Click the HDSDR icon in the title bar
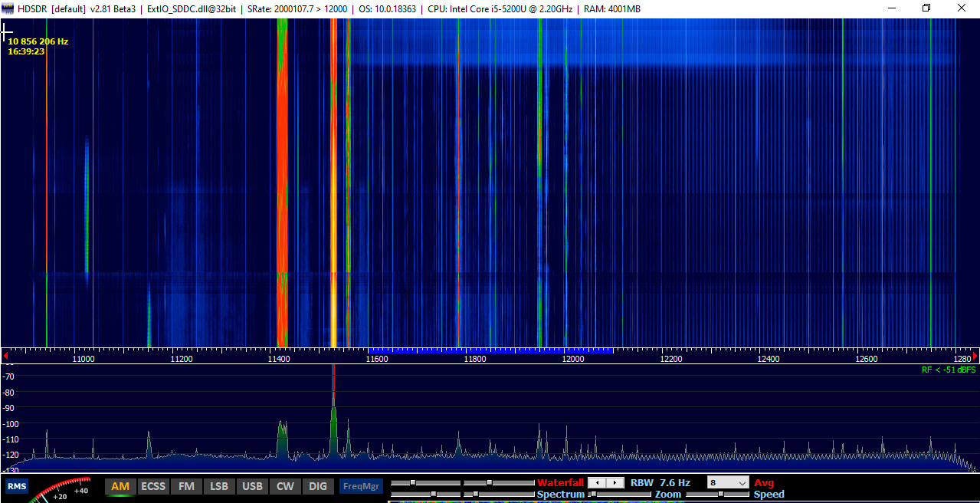 click(x=8, y=8)
